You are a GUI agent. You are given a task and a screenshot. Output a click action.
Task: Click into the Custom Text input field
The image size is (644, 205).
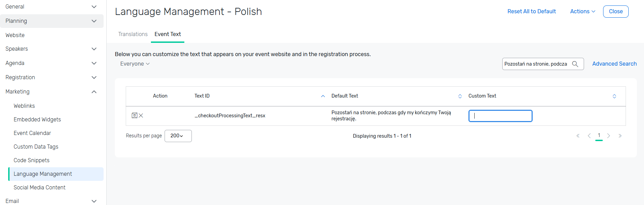[500, 116]
